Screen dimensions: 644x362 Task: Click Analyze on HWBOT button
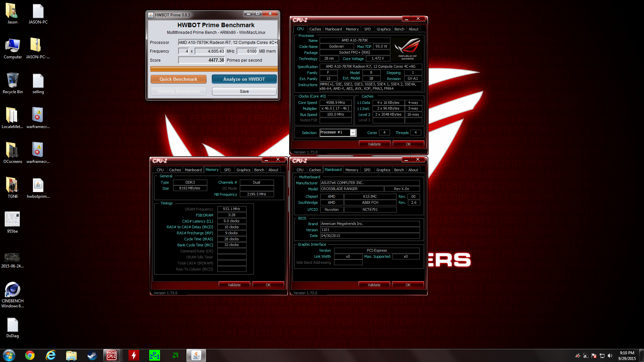[244, 79]
